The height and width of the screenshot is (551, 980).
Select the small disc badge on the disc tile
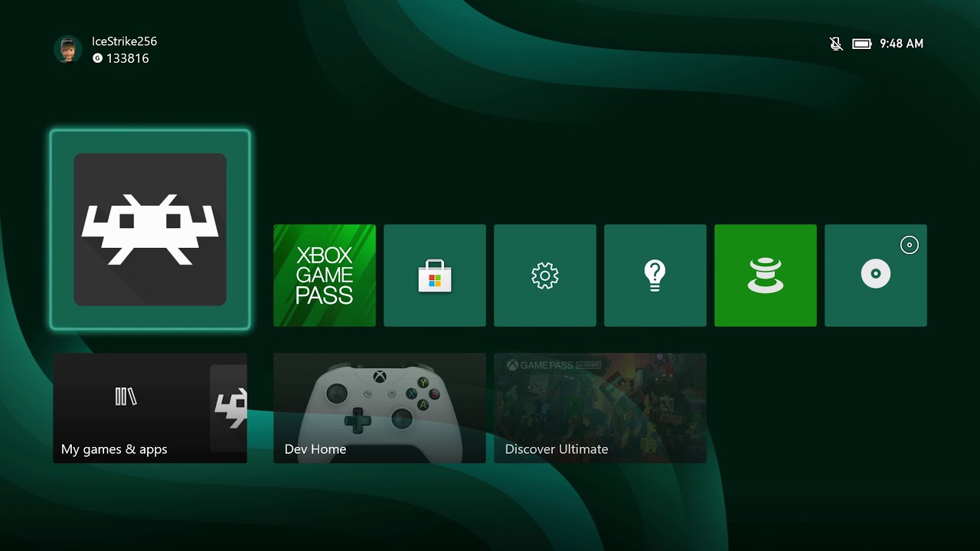click(909, 245)
